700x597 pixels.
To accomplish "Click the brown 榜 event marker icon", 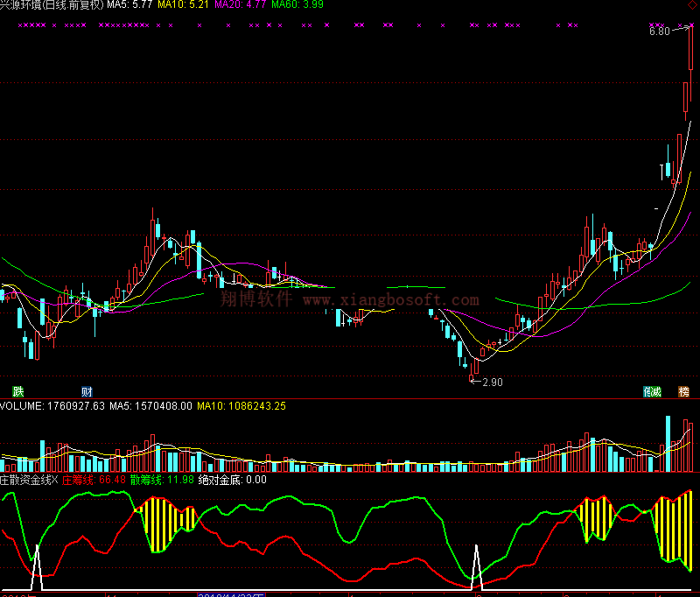I will [684, 392].
